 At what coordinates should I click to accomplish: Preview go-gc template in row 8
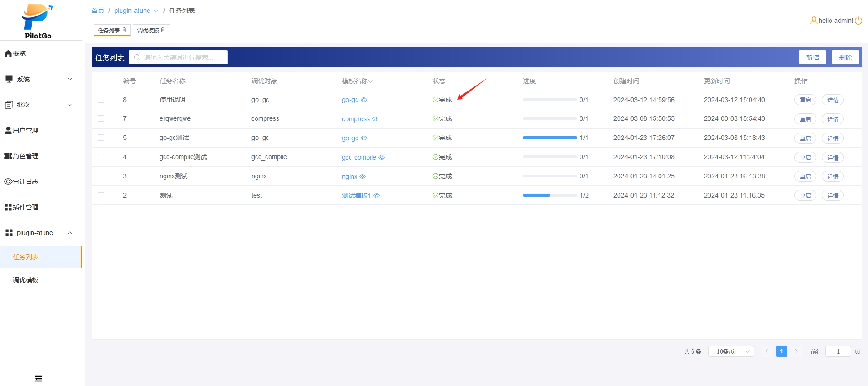point(364,100)
